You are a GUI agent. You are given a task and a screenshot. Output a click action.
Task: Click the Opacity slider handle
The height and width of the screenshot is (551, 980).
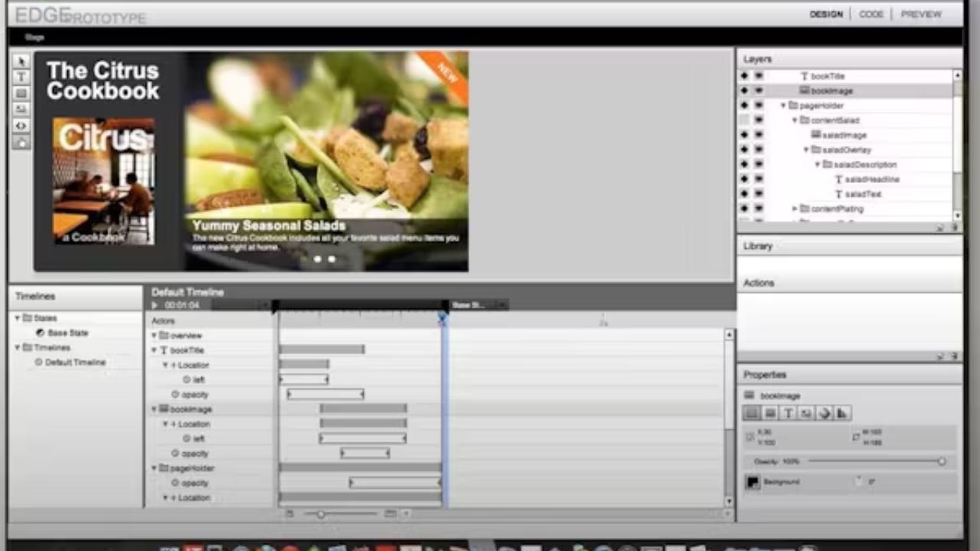(942, 461)
